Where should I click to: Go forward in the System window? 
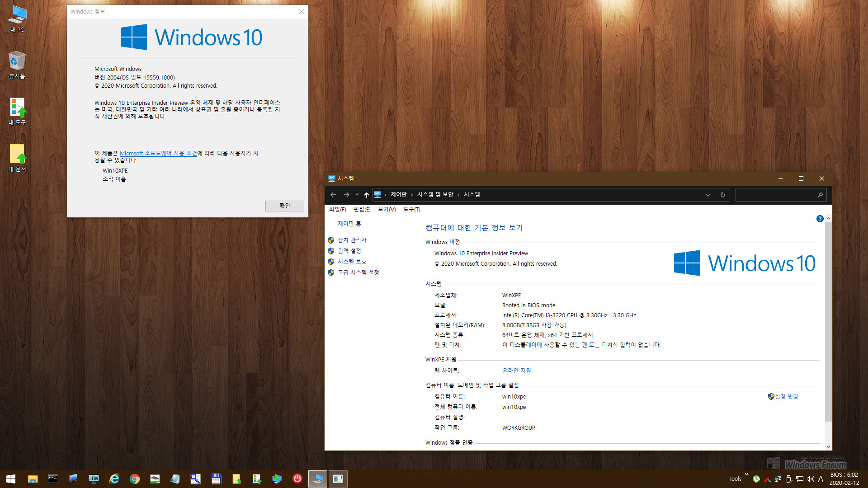pyautogui.click(x=347, y=195)
